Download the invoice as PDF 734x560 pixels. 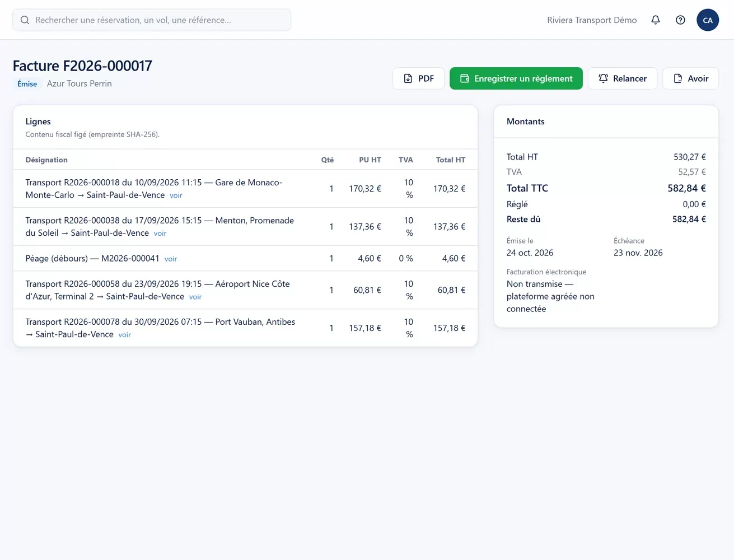pyautogui.click(x=419, y=78)
